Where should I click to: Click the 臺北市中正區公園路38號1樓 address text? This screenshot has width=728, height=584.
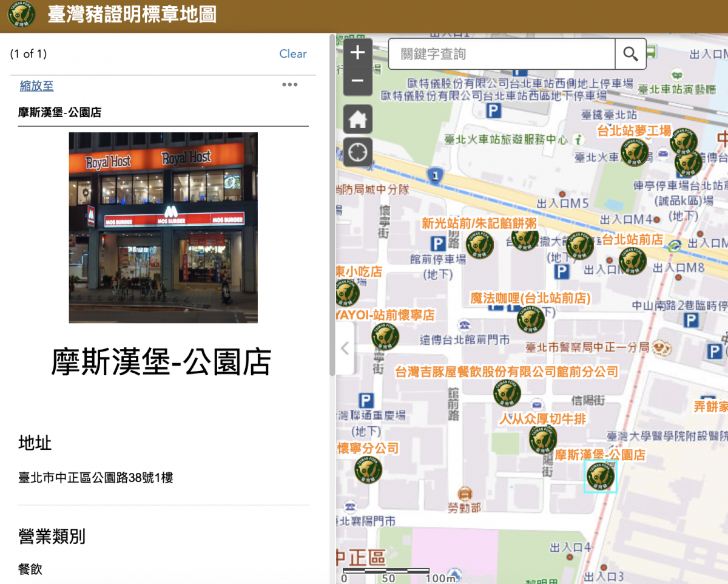[x=96, y=478]
